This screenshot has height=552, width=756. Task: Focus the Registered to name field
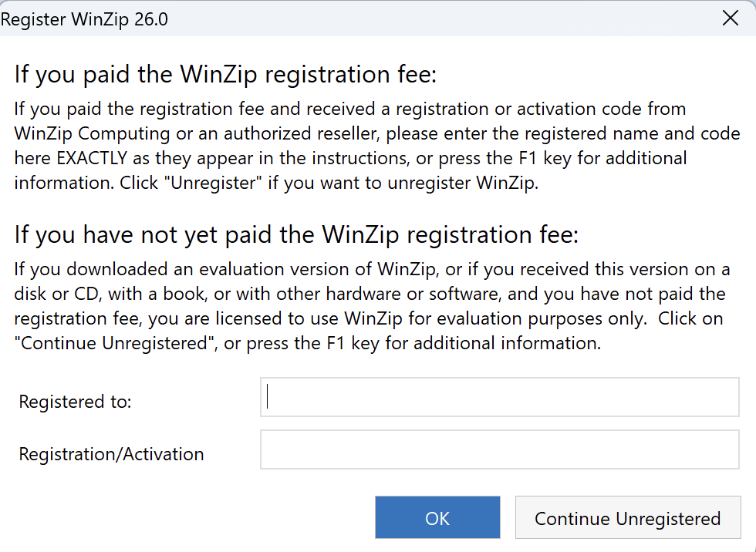pos(499,397)
